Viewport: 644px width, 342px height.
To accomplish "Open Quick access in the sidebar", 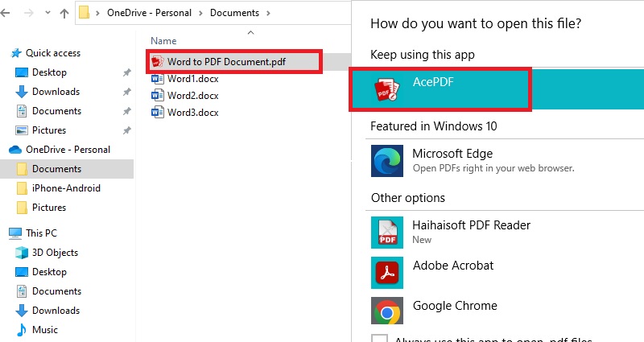I will click(x=53, y=53).
